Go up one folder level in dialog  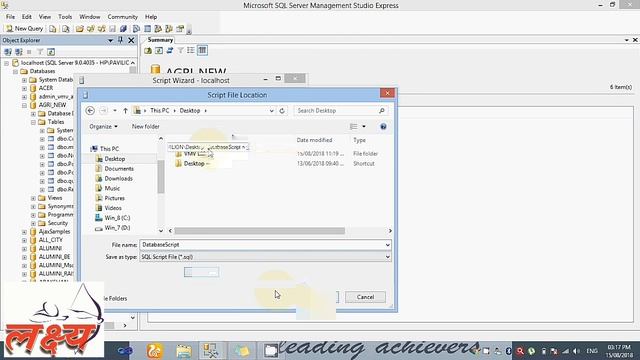[125, 111]
